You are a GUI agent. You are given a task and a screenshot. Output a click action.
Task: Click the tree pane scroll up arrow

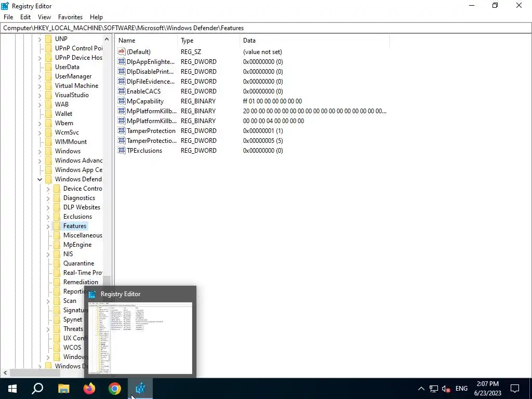(x=107, y=39)
